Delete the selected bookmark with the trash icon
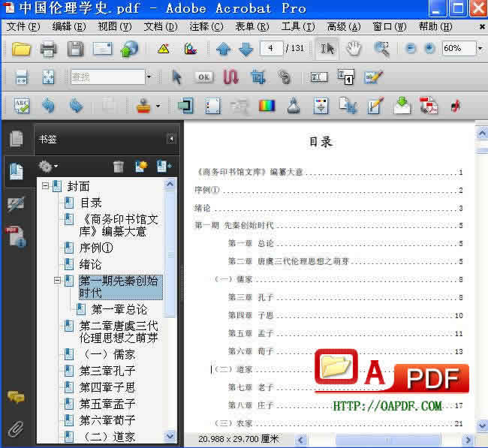488x448 pixels. 119,167
